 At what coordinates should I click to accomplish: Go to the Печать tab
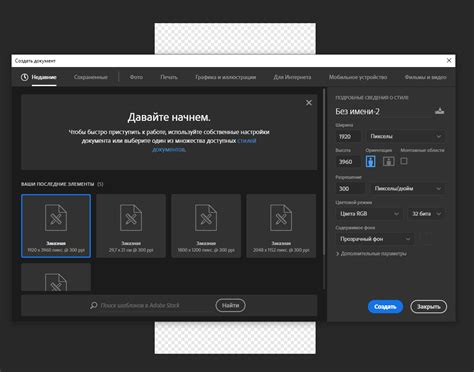(169, 77)
